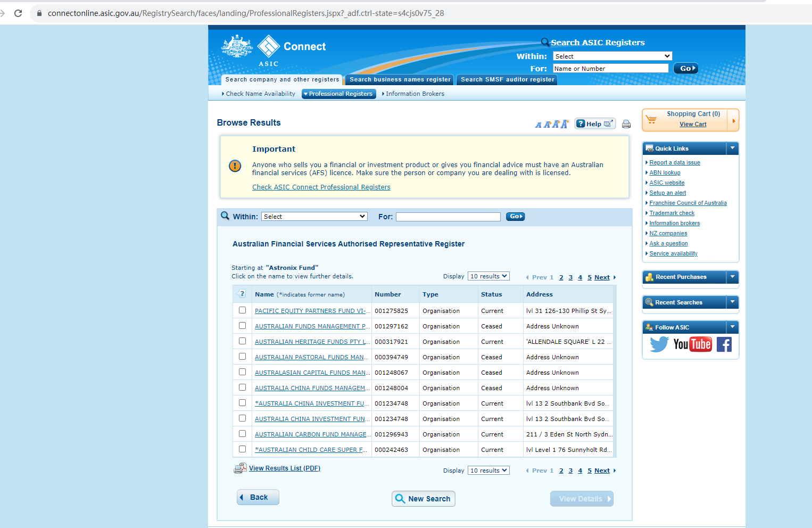Tick checkbox for Australian Funds Management row
The height and width of the screenshot is (528, 812).
pyautogui.click(x=243, y=326)
